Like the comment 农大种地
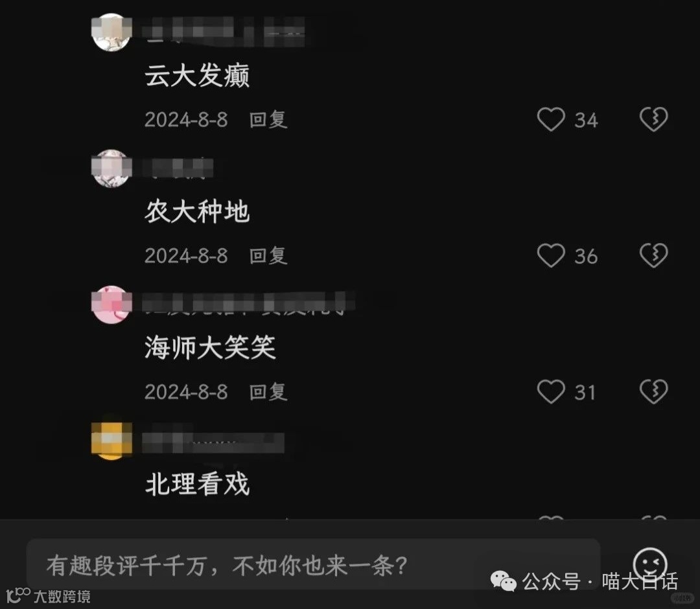The height and width of the screenshot is (609, 700). point(551,255)
